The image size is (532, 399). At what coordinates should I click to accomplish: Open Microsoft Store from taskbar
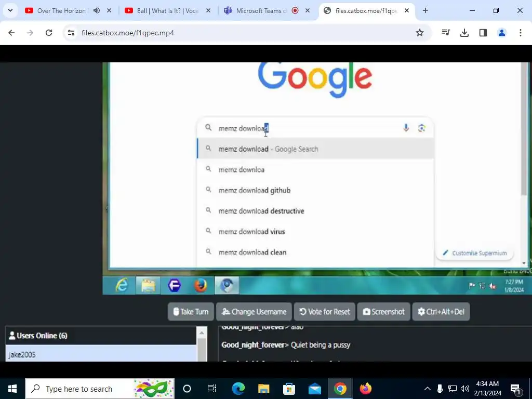click(x=289, y=389)
